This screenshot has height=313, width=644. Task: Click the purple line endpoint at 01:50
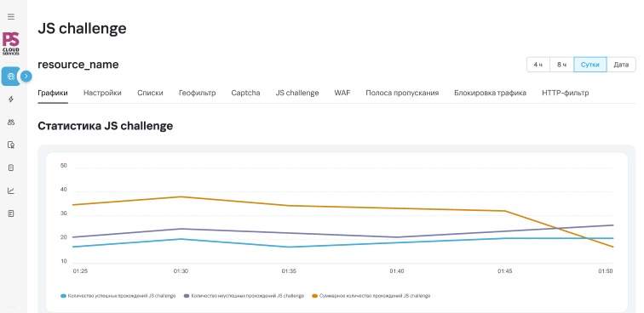[612, 225]
